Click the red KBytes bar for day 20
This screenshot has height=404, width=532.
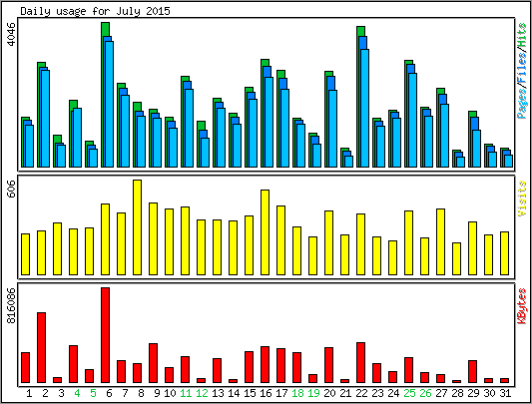328,365
